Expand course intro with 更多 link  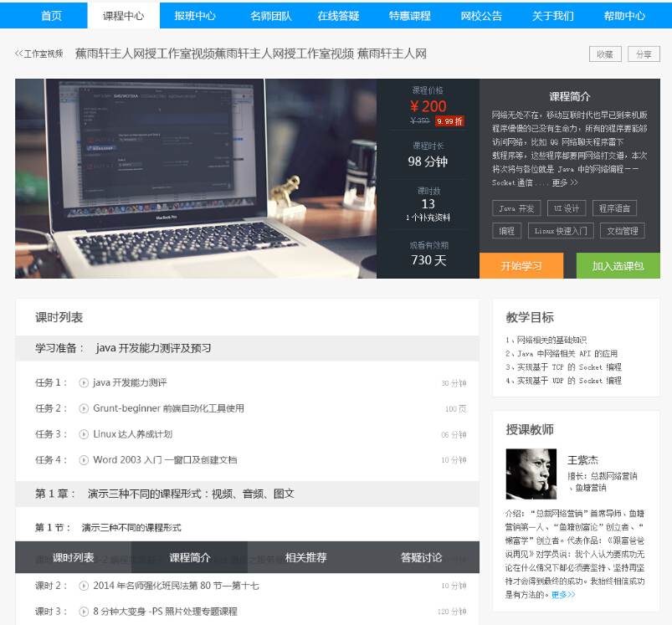tap(564, 182)
